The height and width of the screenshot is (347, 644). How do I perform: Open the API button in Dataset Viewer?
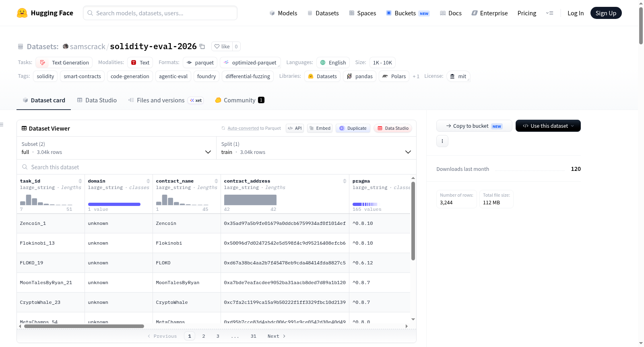[295, 128]
